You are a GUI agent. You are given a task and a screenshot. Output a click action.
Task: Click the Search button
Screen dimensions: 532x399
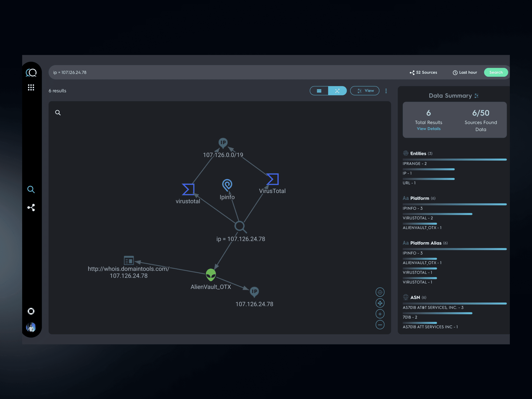[496, 72]
